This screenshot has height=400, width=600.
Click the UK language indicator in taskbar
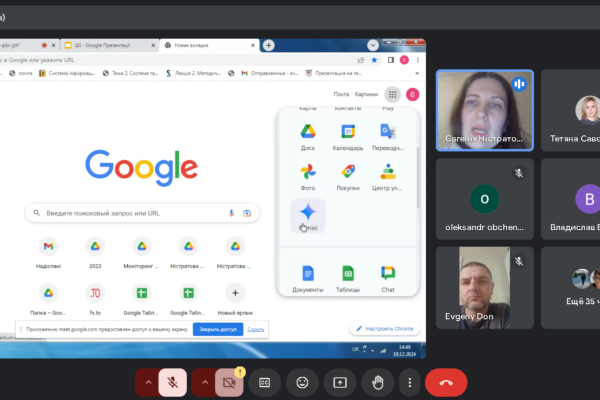click(355, 349)
